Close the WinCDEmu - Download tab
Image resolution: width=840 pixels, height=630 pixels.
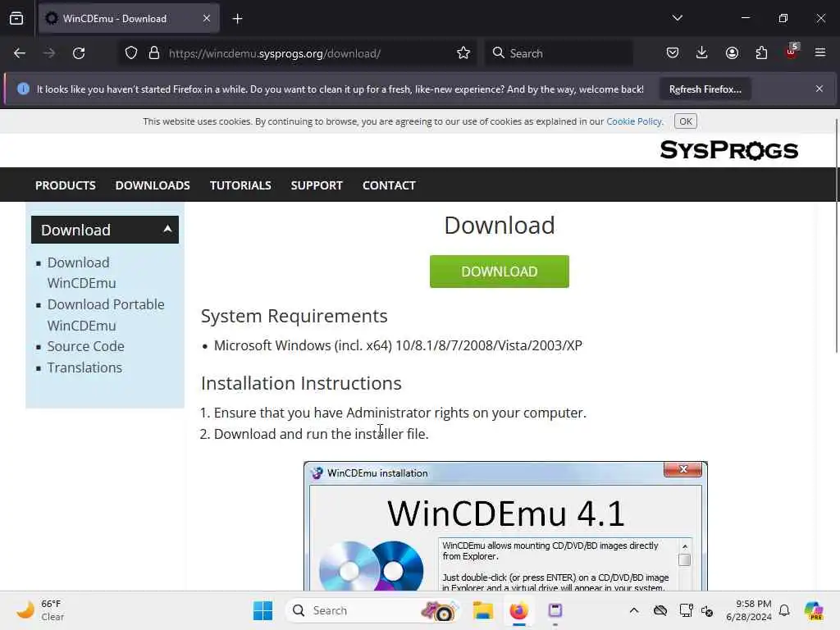(x=207, y=19)
